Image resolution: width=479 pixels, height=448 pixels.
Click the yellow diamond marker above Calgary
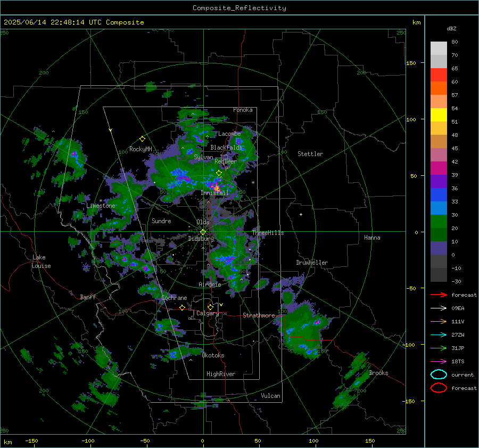(210, 307)
